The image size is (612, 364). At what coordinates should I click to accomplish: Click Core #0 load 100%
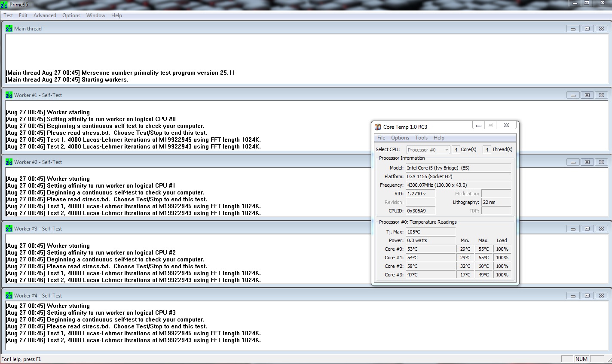[x=502, y=249]
